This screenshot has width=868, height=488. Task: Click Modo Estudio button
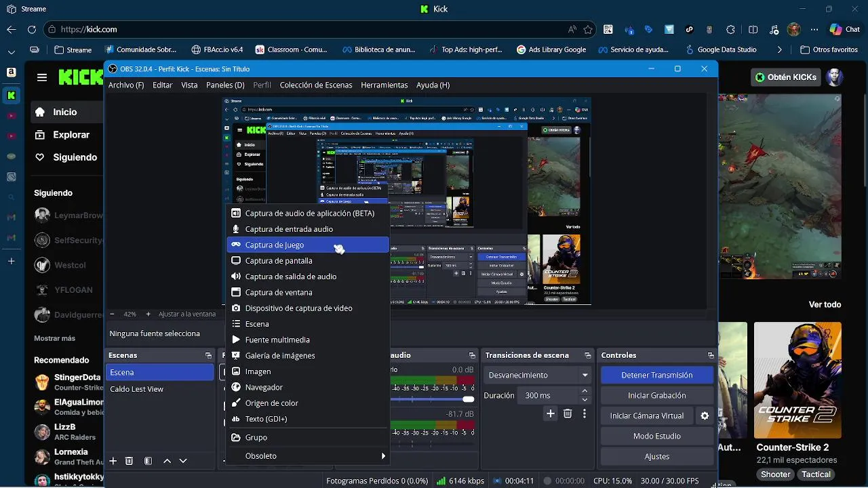point(656,436)
